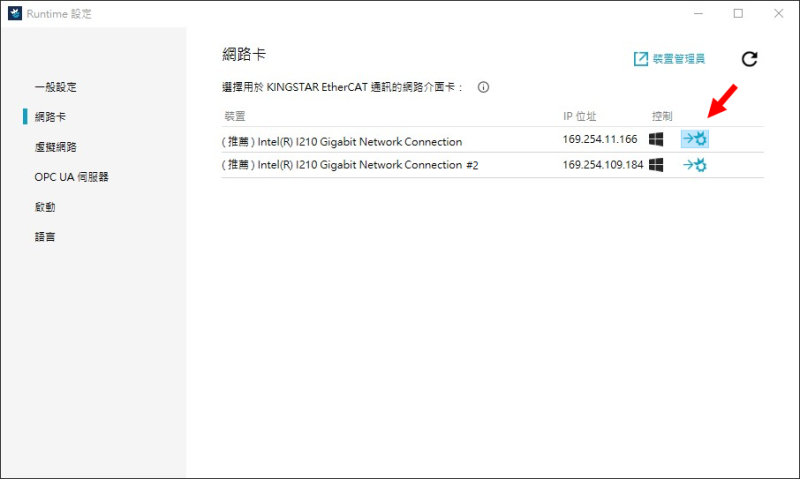This screenshot has width=800, height=479.
Task: Select Intel(R) I210 Gigabit Network Connection row
Action: (492, 140)
